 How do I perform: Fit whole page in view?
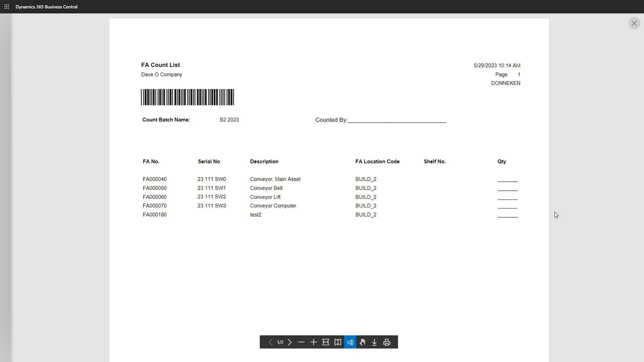tap(338, 342)
